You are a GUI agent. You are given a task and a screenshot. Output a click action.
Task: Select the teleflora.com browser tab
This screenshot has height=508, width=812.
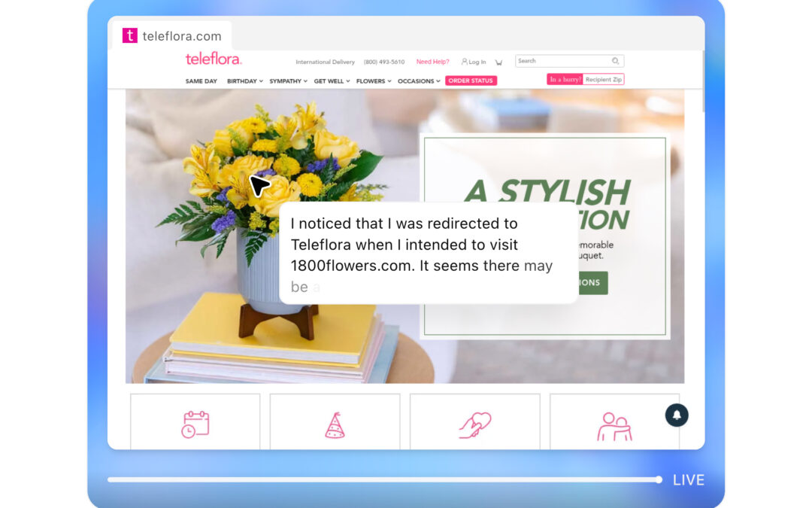pos(172,36)
